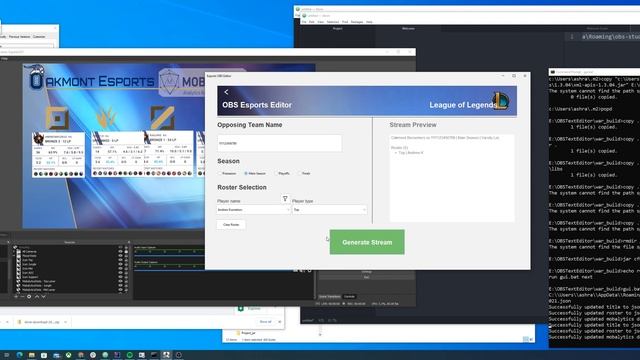640x360 pixels.
Task: Select Mobalytics/Stats Jungle source in OBS
Action: click(x=37, y=285)
